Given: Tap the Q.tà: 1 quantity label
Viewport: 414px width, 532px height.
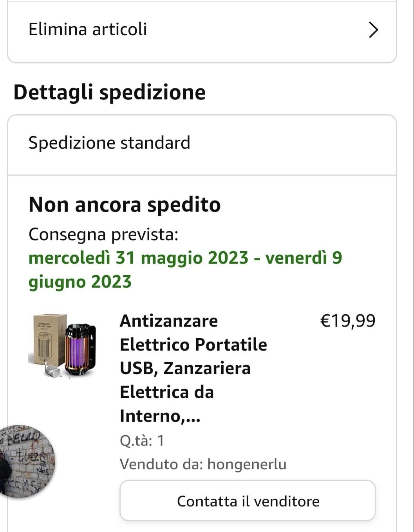Looking at the screenshot, I should 142,441.
